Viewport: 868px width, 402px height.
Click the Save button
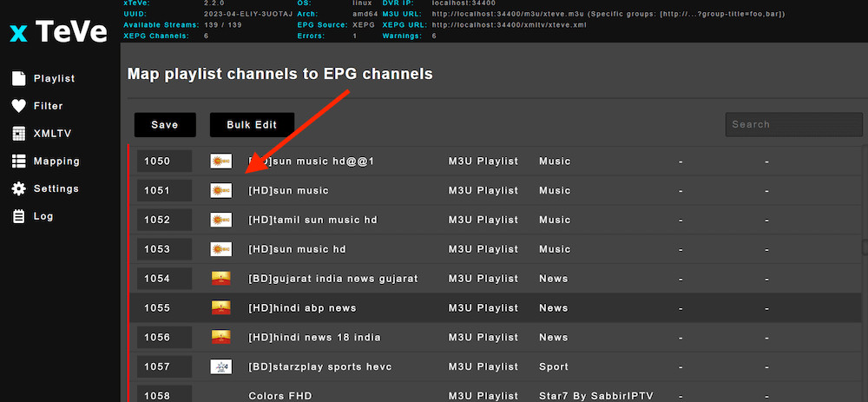pos(165,124)
